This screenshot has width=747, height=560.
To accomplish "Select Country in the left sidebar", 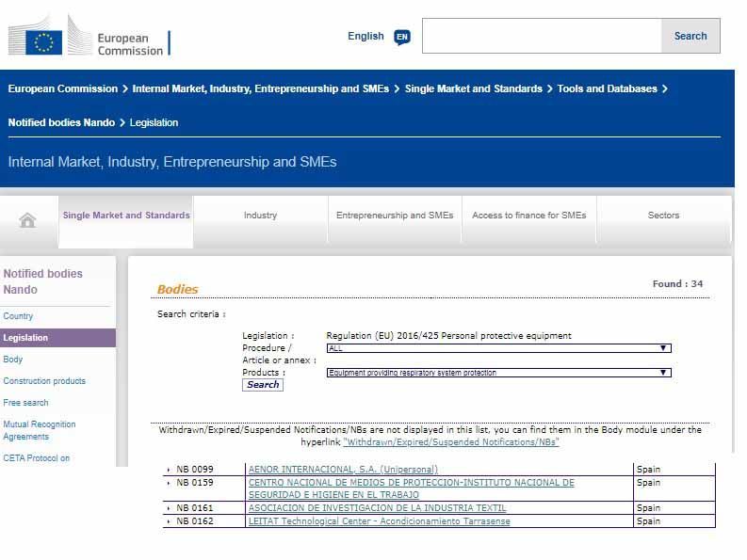I will 18,315.
